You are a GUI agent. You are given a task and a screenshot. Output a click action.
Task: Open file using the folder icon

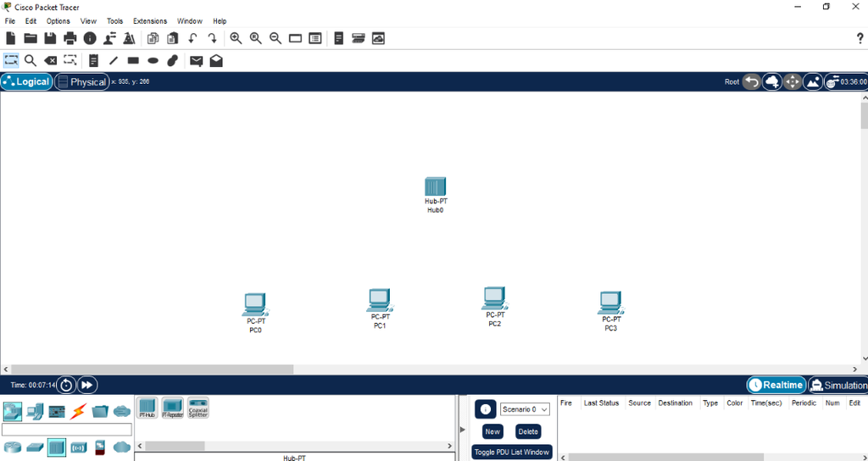pos(31,38)
